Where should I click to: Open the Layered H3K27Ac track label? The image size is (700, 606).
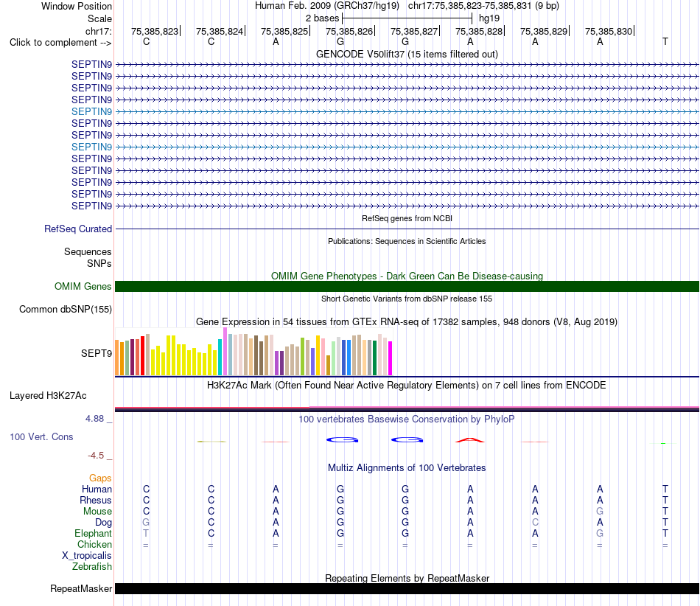pos(48,395)
